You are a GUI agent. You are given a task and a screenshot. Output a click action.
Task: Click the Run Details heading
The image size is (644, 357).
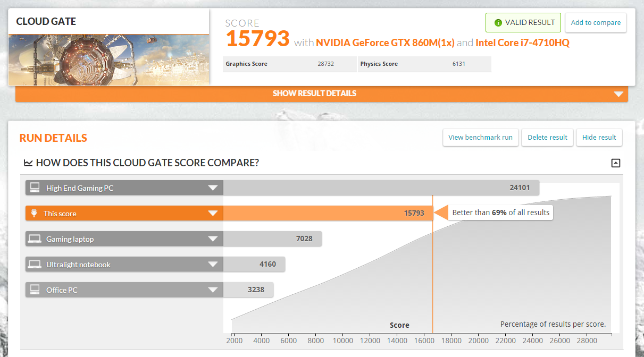(53, 138)
